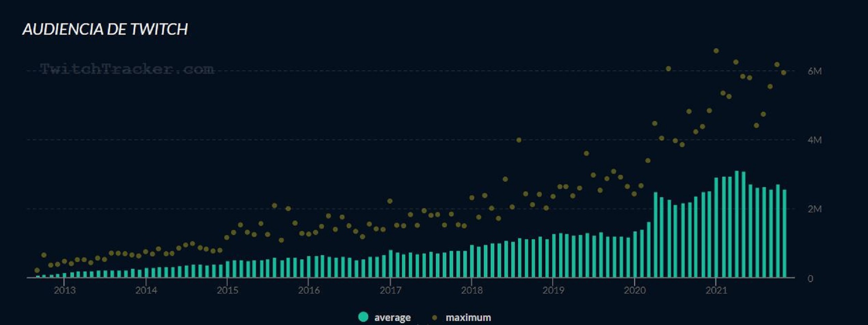868x325 pixels.
Task: Select the 2014 x-axis label
Action: 146,290
